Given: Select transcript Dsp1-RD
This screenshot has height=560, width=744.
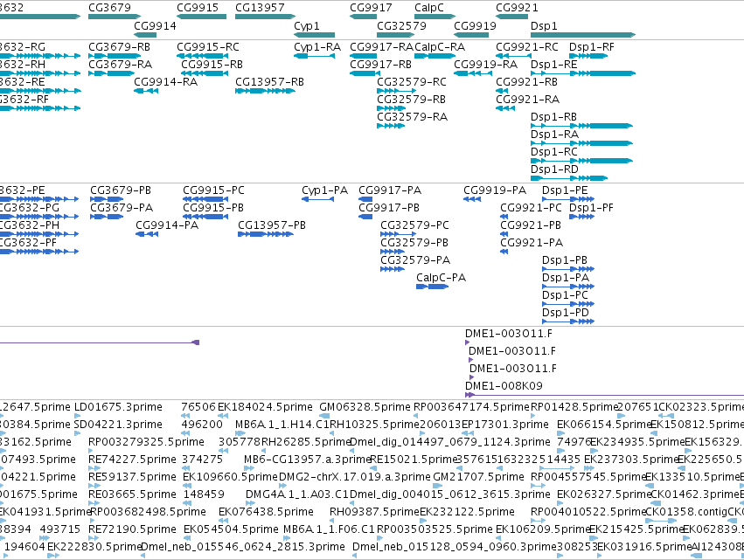Looking at the screenshot, I should [569, 178].
